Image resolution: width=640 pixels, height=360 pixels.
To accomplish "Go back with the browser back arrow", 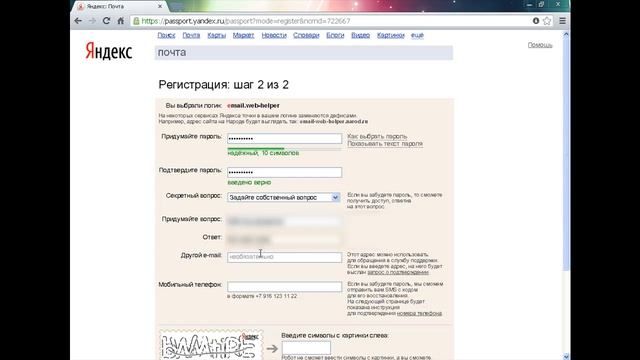I will click(x=78, y=21).
